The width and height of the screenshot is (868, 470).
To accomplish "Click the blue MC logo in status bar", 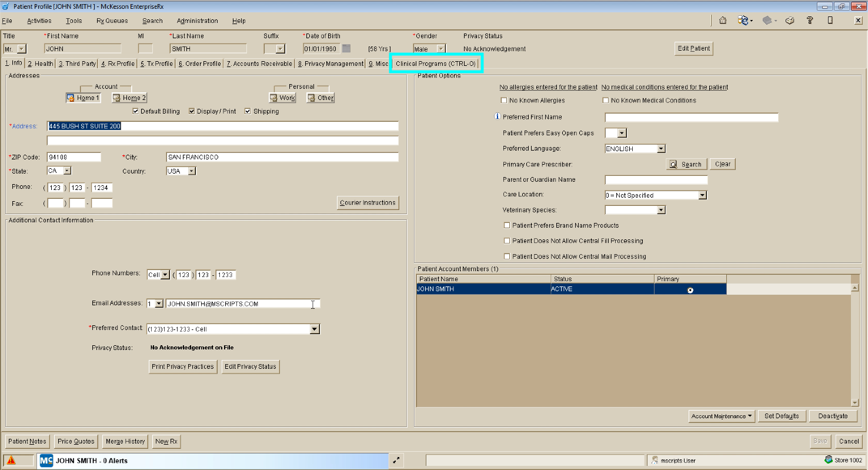I will point(46,461).
